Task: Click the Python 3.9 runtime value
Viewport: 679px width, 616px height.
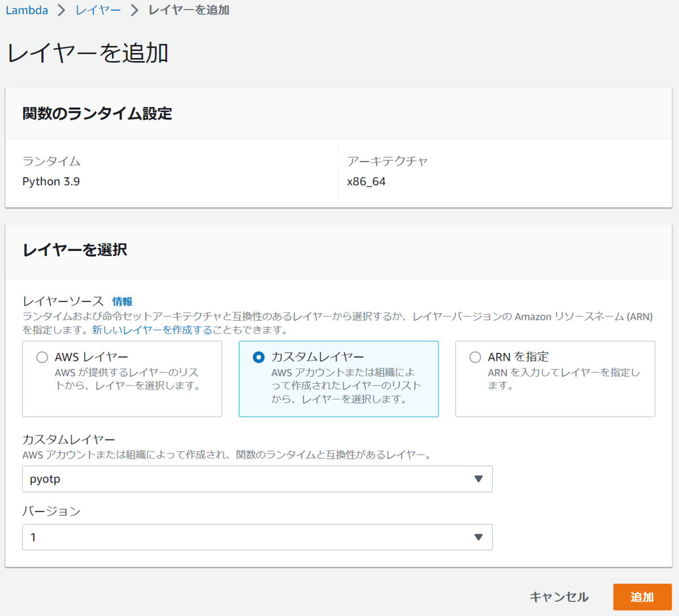Action: click(x=51, y=182)
